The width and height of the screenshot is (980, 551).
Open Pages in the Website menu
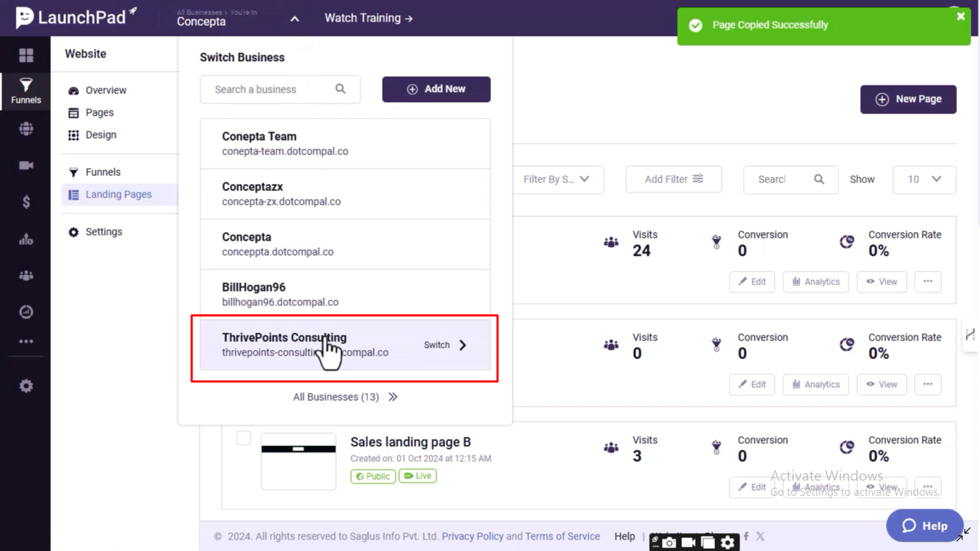click(x=99, y=113)
